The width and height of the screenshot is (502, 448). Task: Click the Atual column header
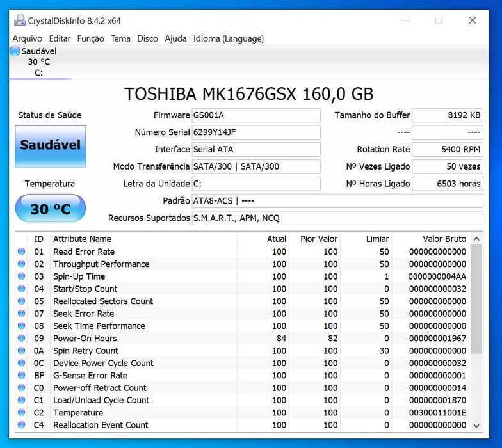(263, 239)
